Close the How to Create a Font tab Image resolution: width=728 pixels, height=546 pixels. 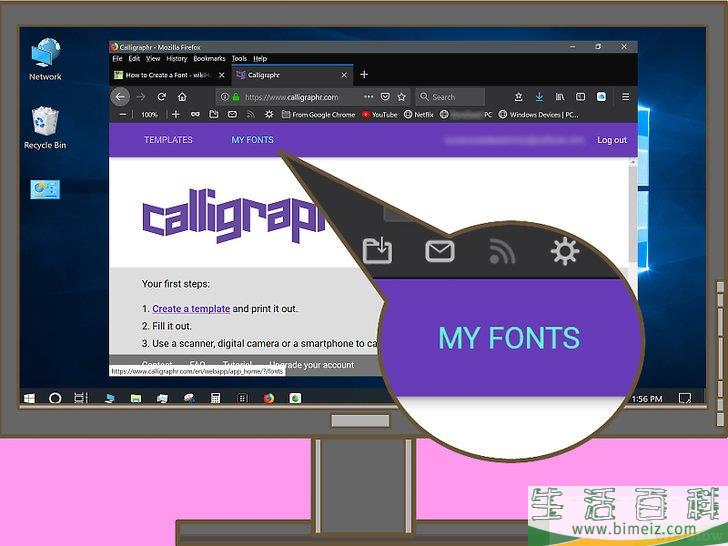[222, 75]
